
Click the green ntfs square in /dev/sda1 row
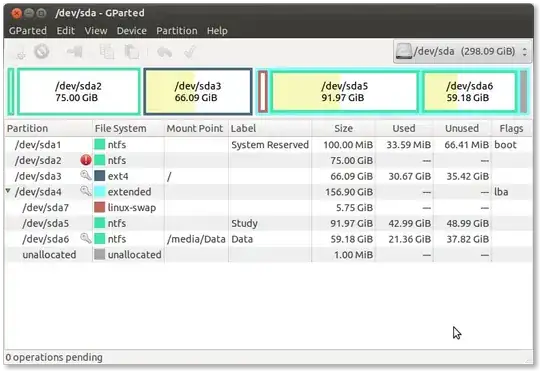click(x=100, y=144)
